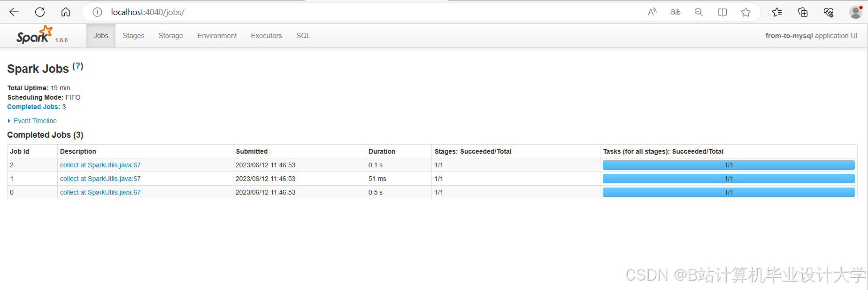
Task: Select the duration cell reading 0.1 s
Action: 399,165
